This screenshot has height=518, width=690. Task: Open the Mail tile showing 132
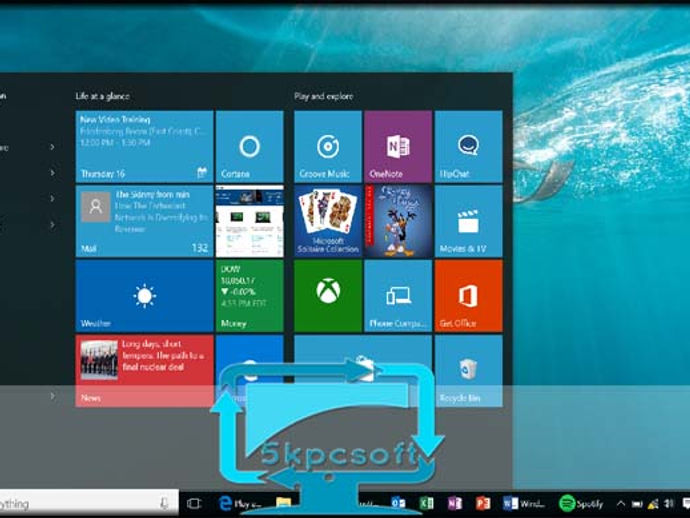coord(144,221)
